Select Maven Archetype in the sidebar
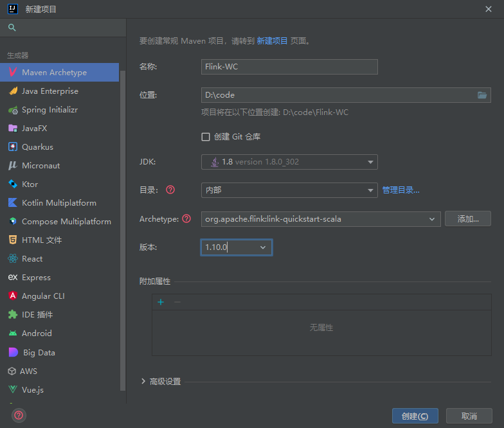Viewport: 504px width, 428px height. coord(54,73)
